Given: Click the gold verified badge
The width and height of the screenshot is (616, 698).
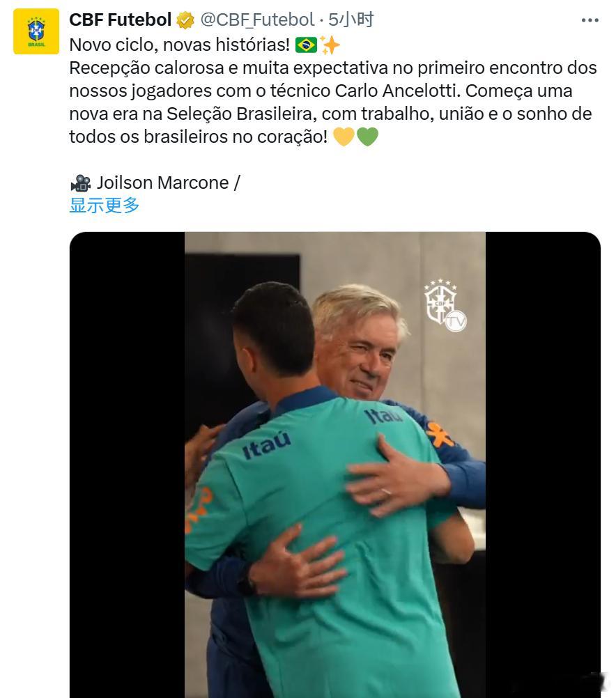Looking at the screenshot, I should [x=185, y=20].
